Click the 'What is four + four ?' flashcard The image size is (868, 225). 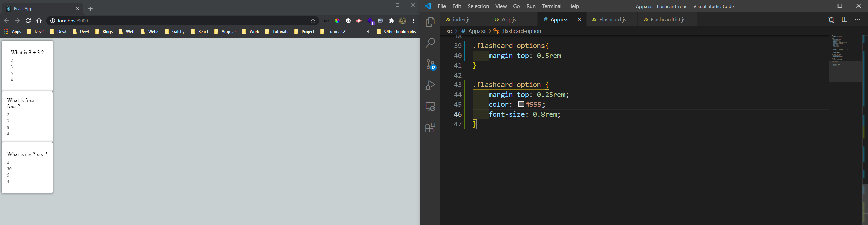point(27,117)
